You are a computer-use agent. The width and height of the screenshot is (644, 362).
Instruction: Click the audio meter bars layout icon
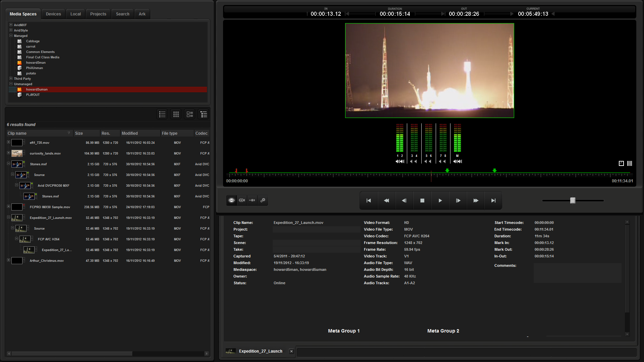tap(630, 164)
